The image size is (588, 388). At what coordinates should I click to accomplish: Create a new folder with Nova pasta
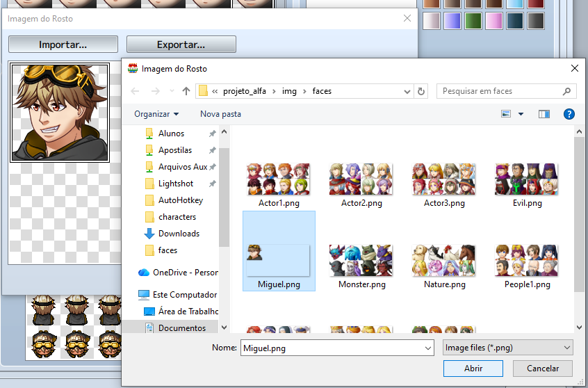220,114
